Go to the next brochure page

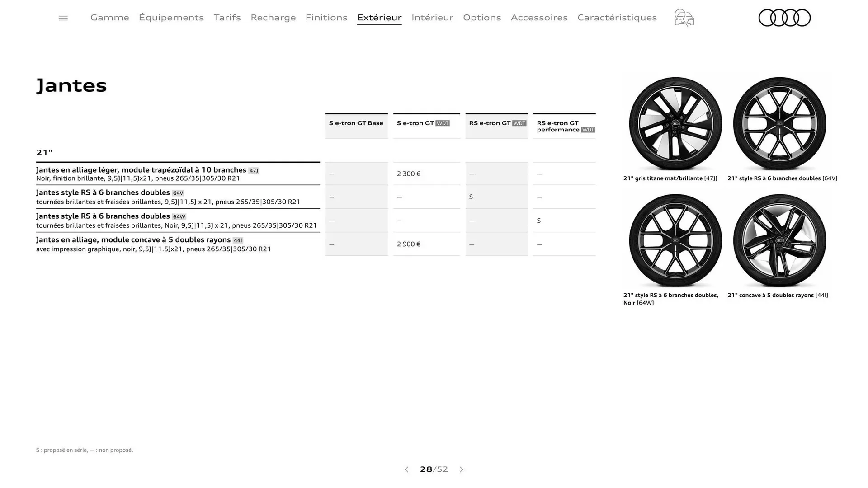462,469
